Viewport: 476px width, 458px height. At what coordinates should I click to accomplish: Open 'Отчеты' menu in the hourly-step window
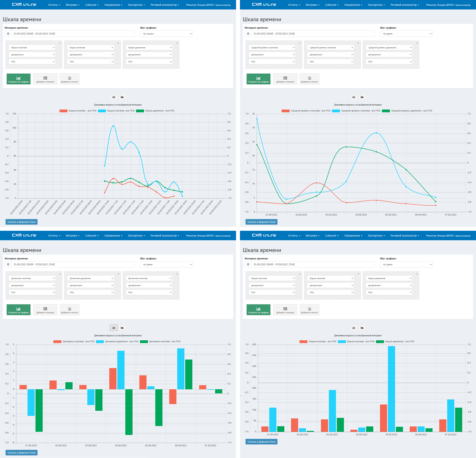(x=54, y=5)
